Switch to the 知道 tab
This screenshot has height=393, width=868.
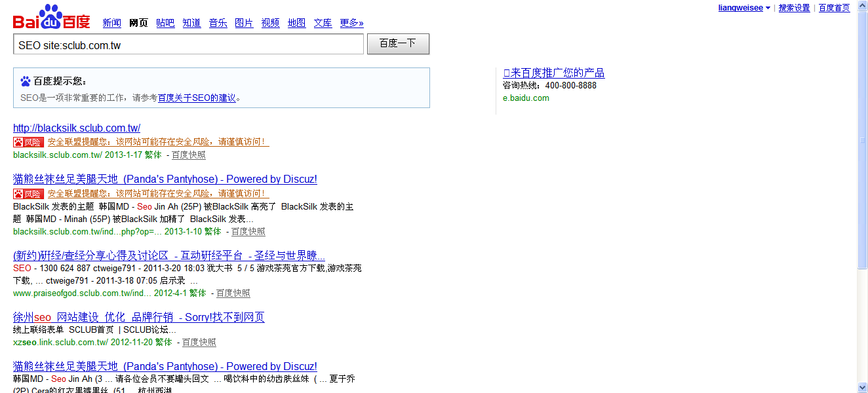click(191, 23)
